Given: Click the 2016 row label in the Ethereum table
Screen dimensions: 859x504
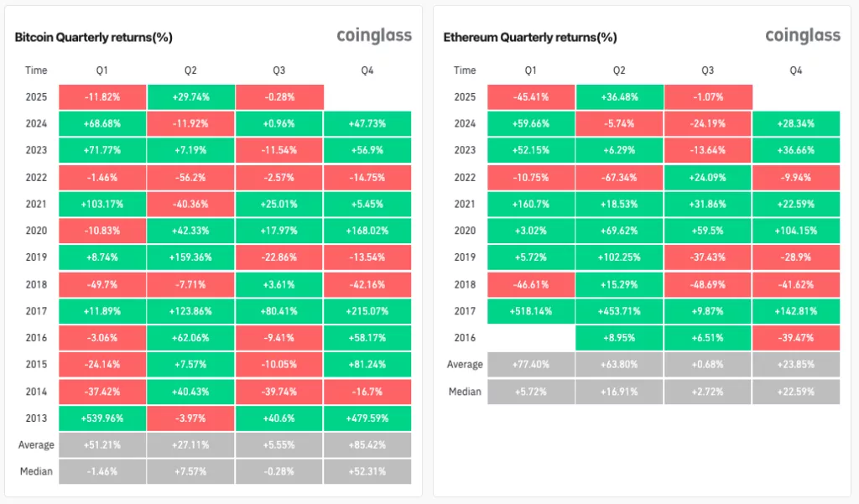Looking at the screenshot, I should click(465, 338).
